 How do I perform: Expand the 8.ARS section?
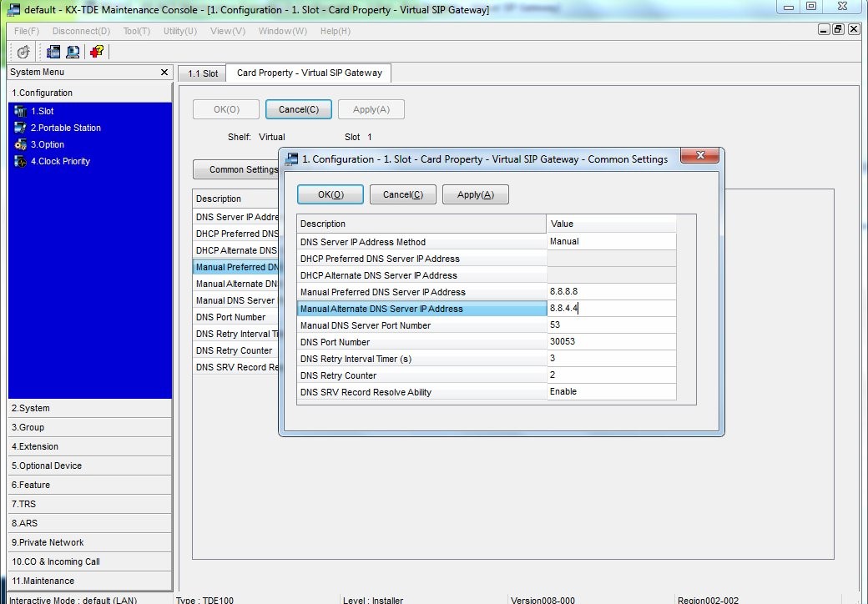click(x=90, y=523)
